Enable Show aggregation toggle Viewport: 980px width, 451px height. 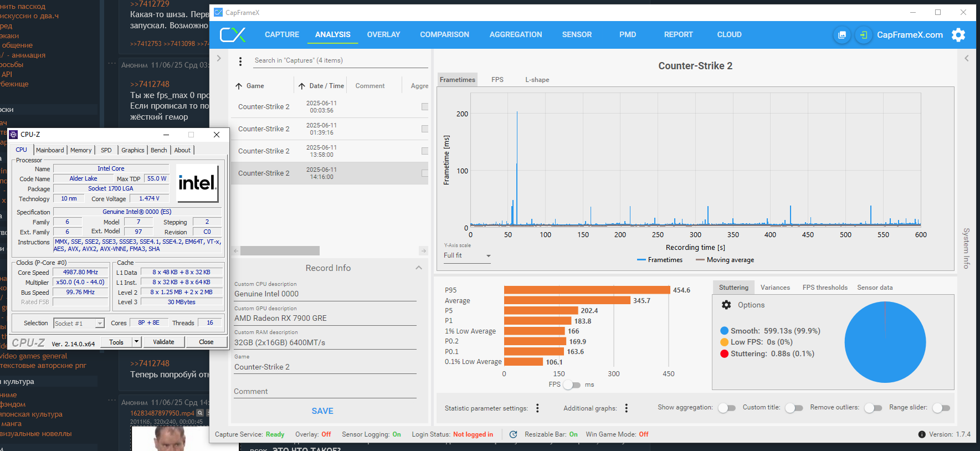click(x=727, y=408)
